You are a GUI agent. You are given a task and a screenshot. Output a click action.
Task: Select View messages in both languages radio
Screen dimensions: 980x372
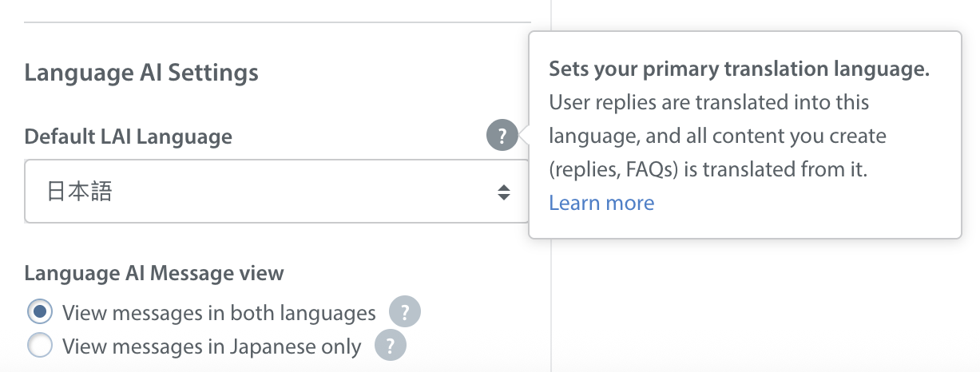click(40, 312)
